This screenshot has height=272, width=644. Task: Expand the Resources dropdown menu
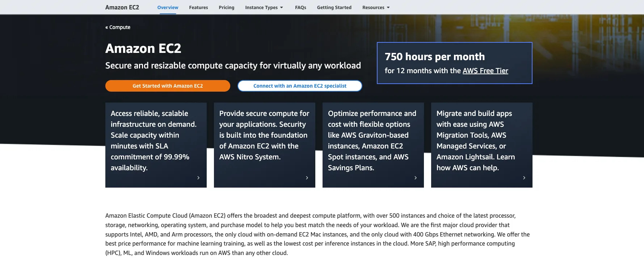376,7
